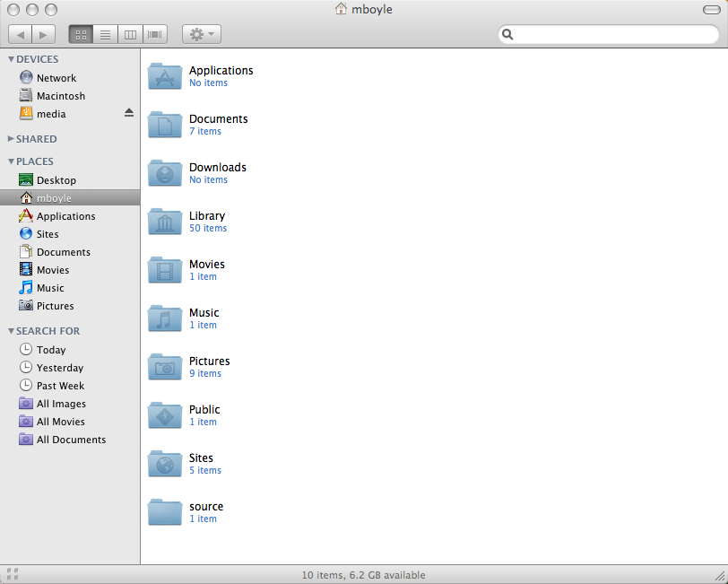The height and width of the screenshot is (584, 728).
Task: Click the Public folder name label
Action: [204, 409]
